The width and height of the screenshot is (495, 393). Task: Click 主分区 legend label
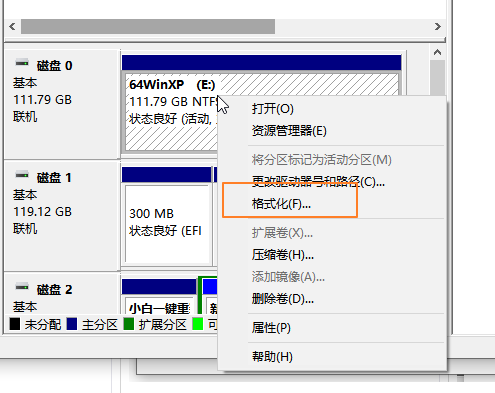[x=100, y=324]
